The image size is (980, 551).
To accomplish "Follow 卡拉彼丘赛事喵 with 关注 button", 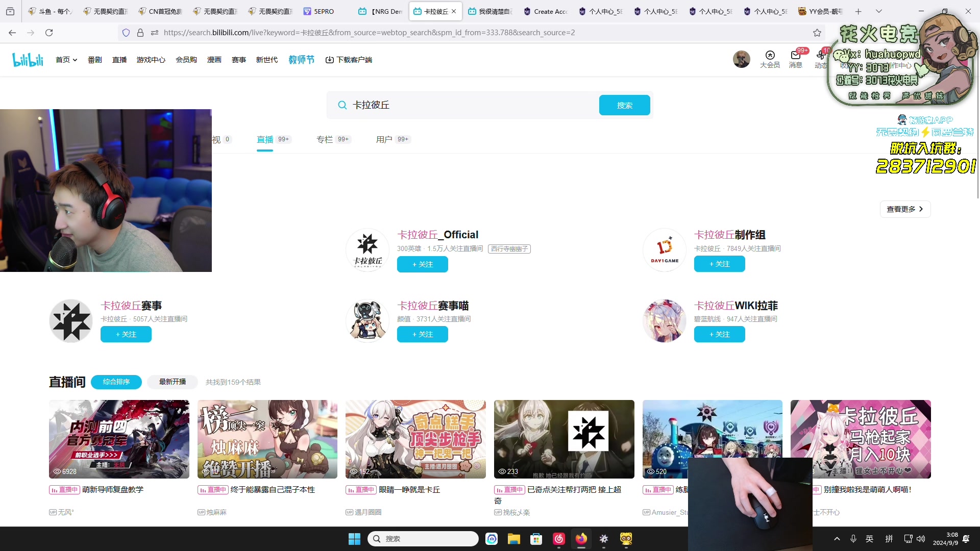I will click(423, 334).
